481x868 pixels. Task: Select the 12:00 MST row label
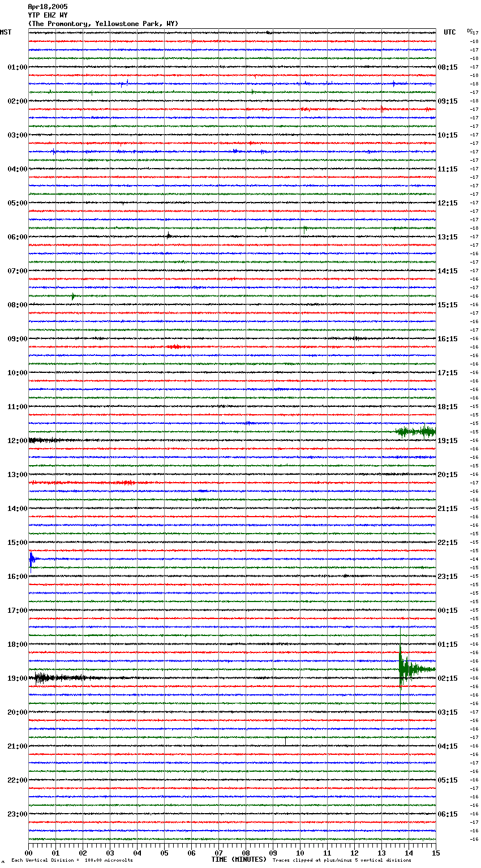[x=18, y=441]
